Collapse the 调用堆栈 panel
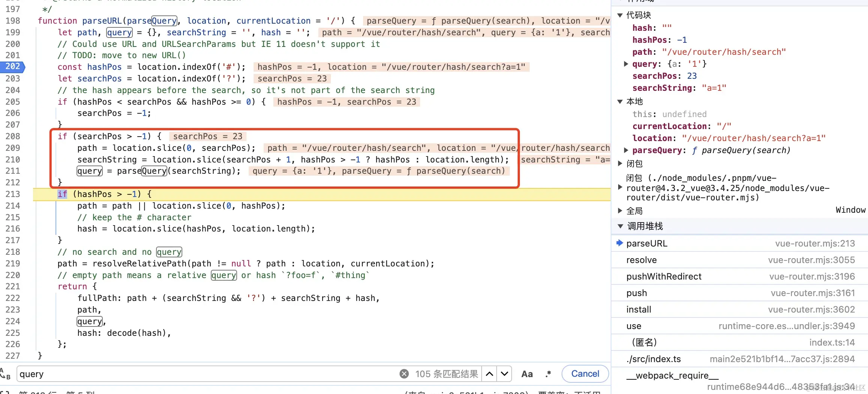 pos(620,226)
